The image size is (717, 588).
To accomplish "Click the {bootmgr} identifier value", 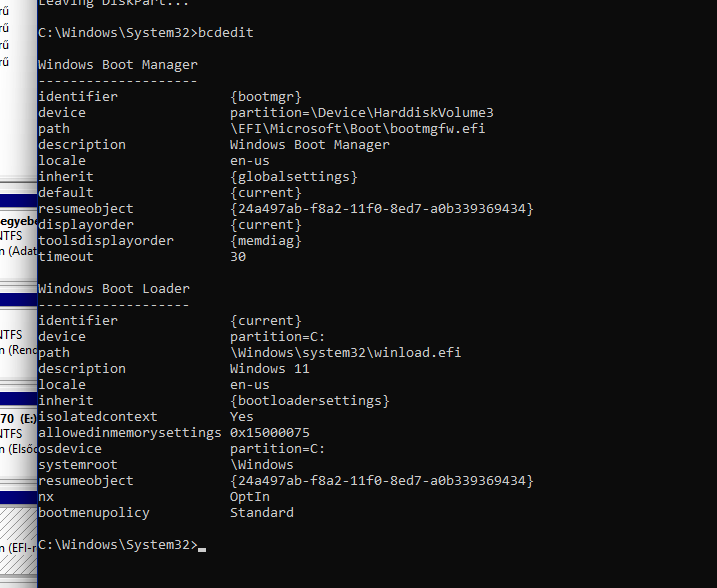I will (266, 97).
